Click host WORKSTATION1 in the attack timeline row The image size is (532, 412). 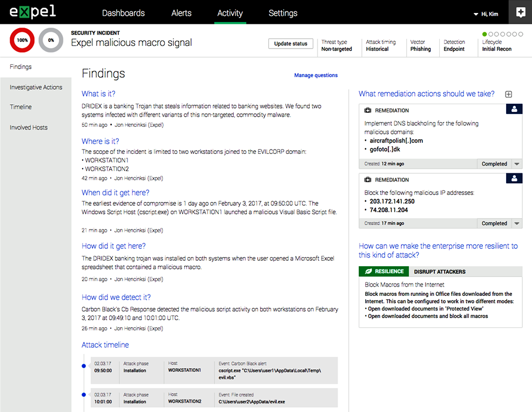point(185,370)
